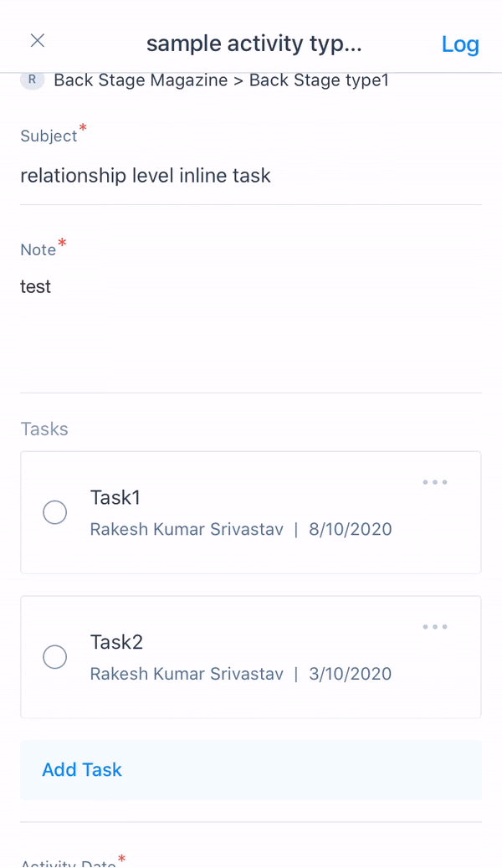Screen dimensions: 502x868
Task: Open the Task1 title
Action: tap(115, 498)
